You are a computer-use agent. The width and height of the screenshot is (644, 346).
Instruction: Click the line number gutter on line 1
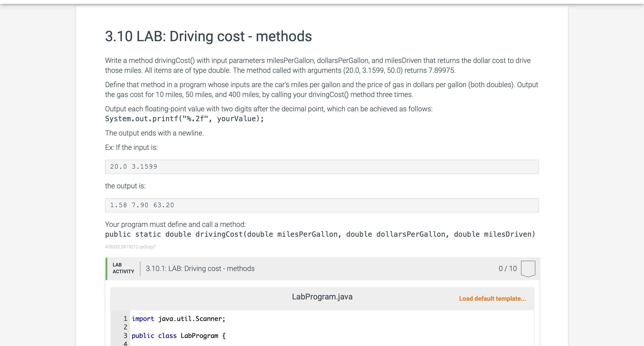125,319
